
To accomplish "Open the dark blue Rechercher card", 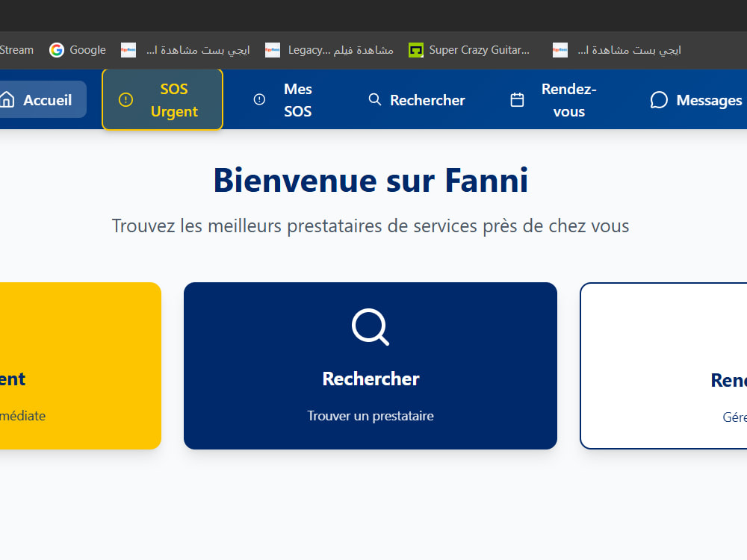I will (x=371, y=365).
